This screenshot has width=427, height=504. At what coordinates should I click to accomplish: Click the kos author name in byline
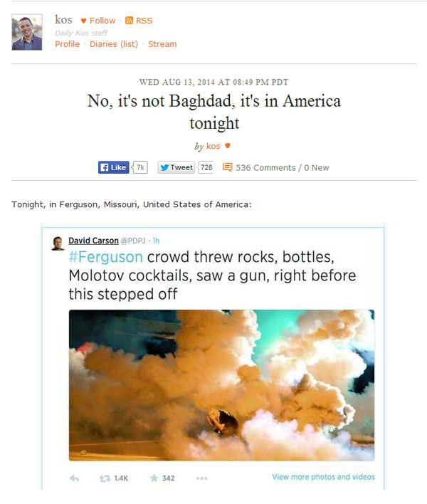click(213, 146)
